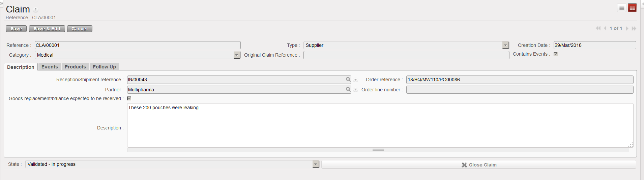Toggle Goods replacement expected checkbox

tap(129, 98)
